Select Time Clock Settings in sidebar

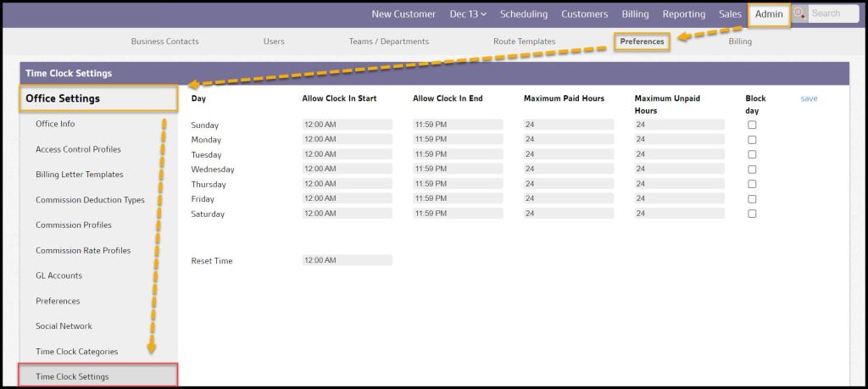[72, 376]
